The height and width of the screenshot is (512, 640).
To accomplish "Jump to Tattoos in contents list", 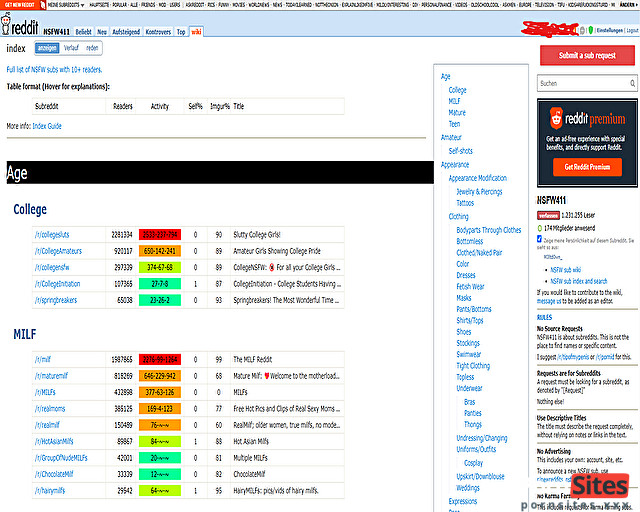I will tap(465, 203).
